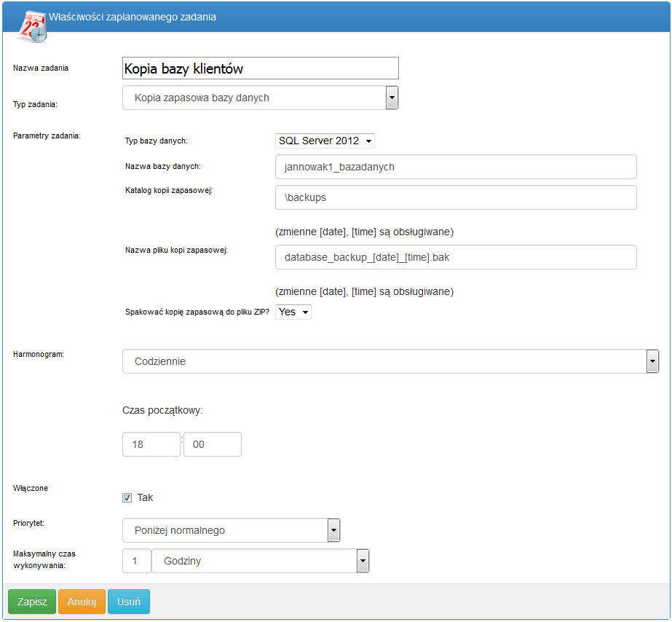Click the orange 'Anuluj' button
This screenshot has height=622, width=672.
[x=82, y=602]
